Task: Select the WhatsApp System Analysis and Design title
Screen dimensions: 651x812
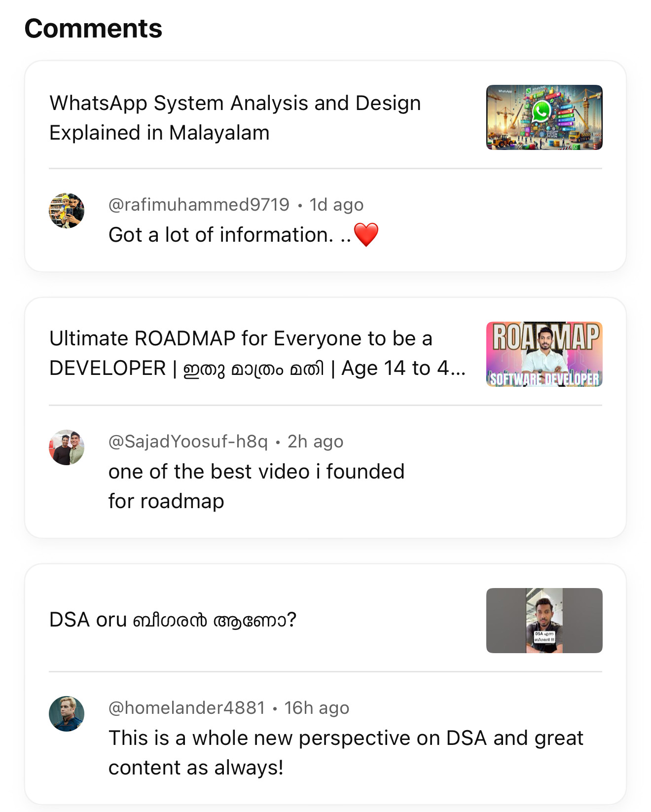Action: (x=235, y=118)
